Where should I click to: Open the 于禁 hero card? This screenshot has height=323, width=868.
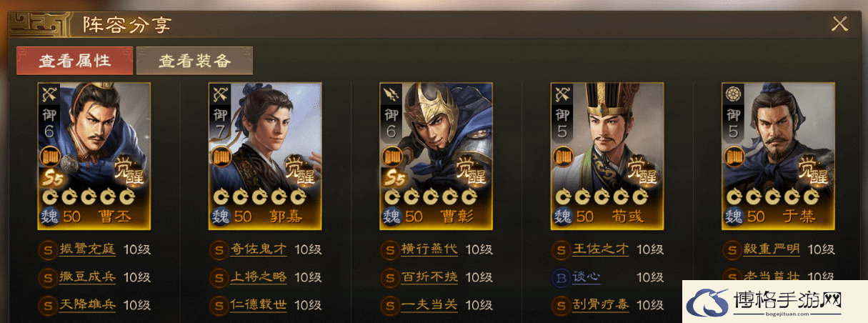[778, 156]
